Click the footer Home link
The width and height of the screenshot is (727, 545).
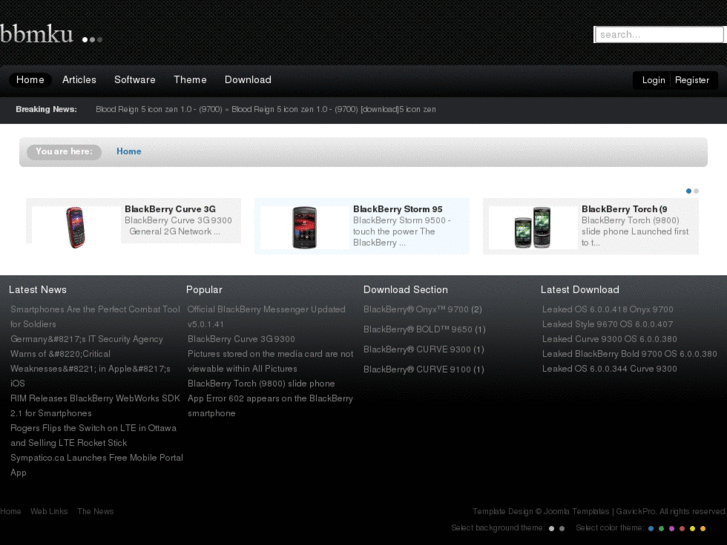pos(11,511)
